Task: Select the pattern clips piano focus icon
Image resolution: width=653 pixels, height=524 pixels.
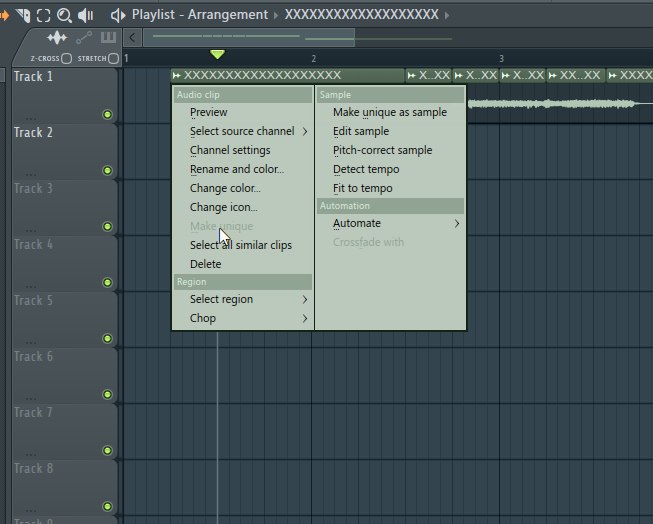Action: pos(108,37)
